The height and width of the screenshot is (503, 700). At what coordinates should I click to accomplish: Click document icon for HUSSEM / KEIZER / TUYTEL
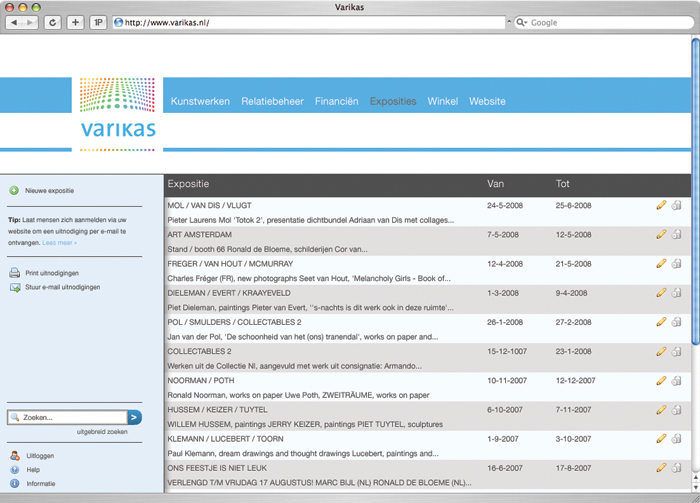[677, 410]
